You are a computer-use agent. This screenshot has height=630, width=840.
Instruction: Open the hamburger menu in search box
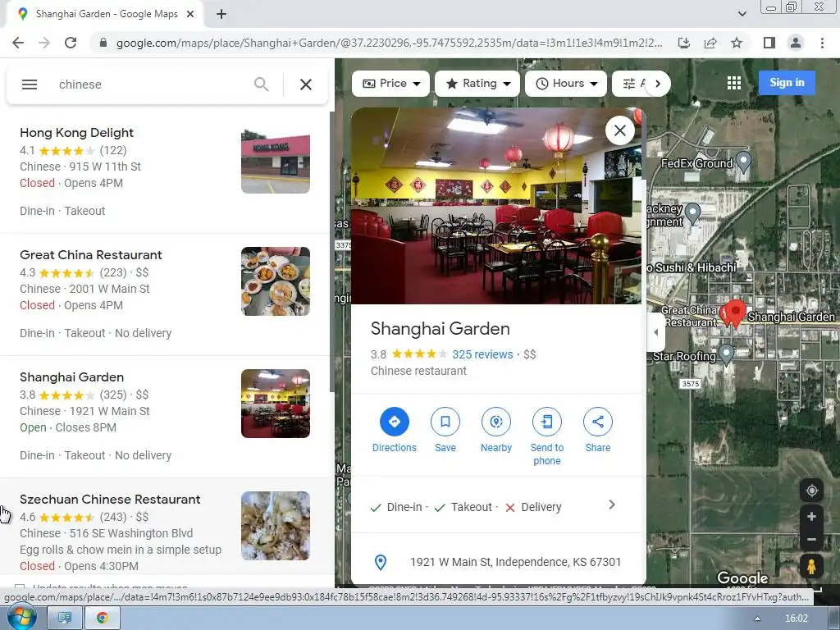click(30, 84)
